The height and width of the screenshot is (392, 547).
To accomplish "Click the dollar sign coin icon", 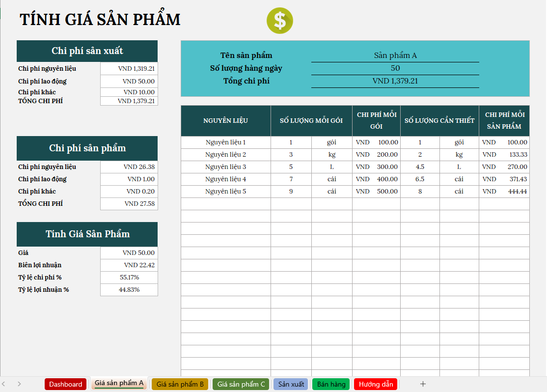I will pyautogui.click(x=279, y=21).
